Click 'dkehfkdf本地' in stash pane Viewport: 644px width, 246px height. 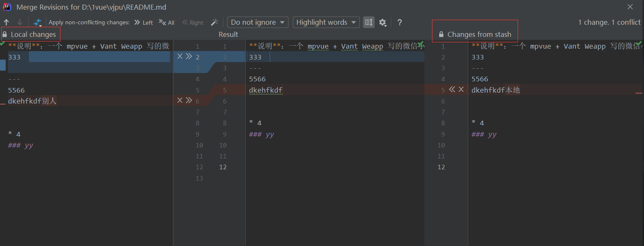point(496,90)
